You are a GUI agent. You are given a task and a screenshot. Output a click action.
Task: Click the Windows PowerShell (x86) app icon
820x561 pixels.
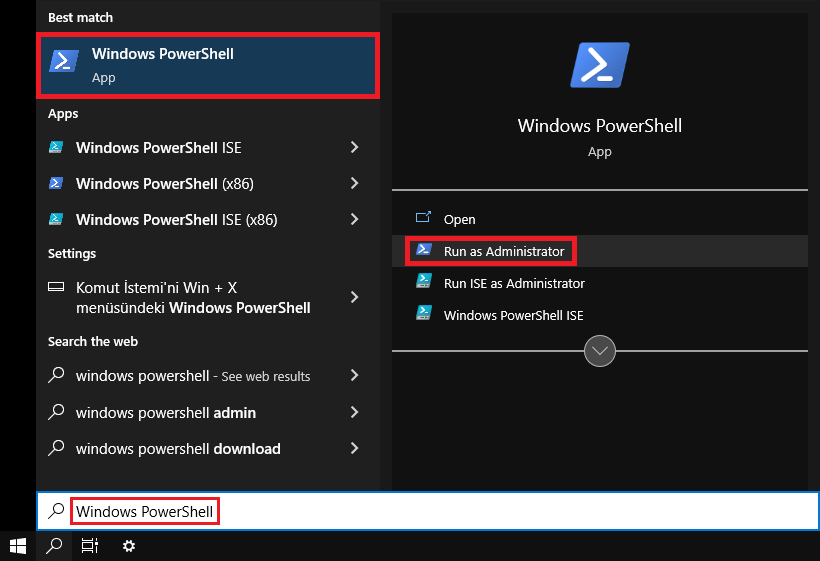click(56, 184)
